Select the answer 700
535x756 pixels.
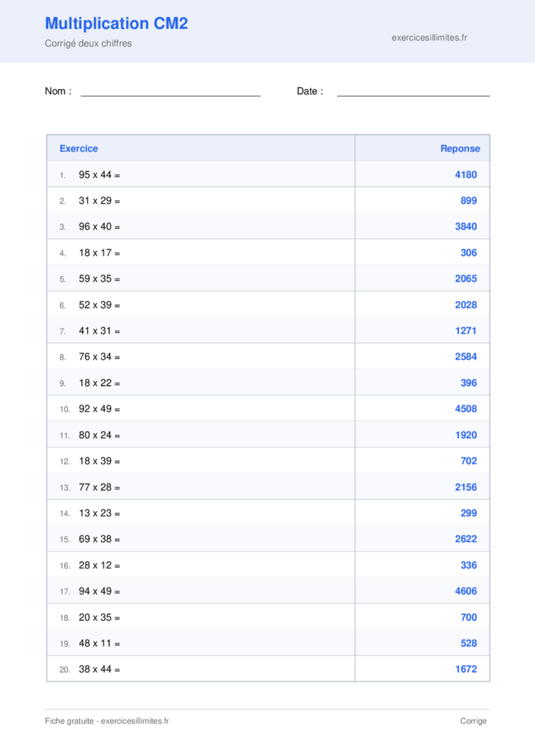point(468,617)
